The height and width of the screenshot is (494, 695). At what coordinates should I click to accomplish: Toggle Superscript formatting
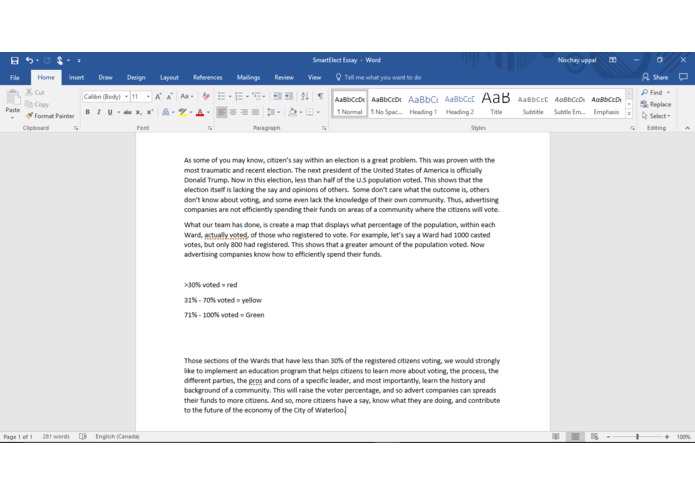[x=150, y=113]
